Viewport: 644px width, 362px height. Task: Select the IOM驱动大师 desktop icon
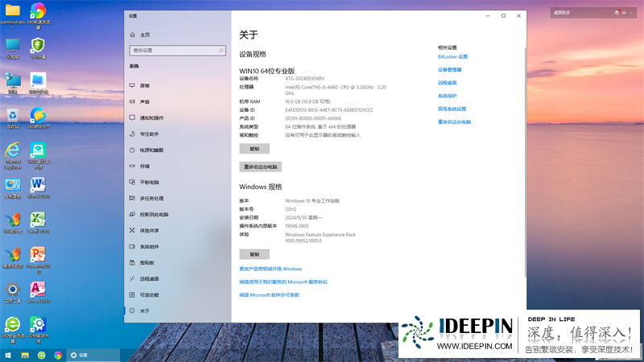click(x=38, y=330)
